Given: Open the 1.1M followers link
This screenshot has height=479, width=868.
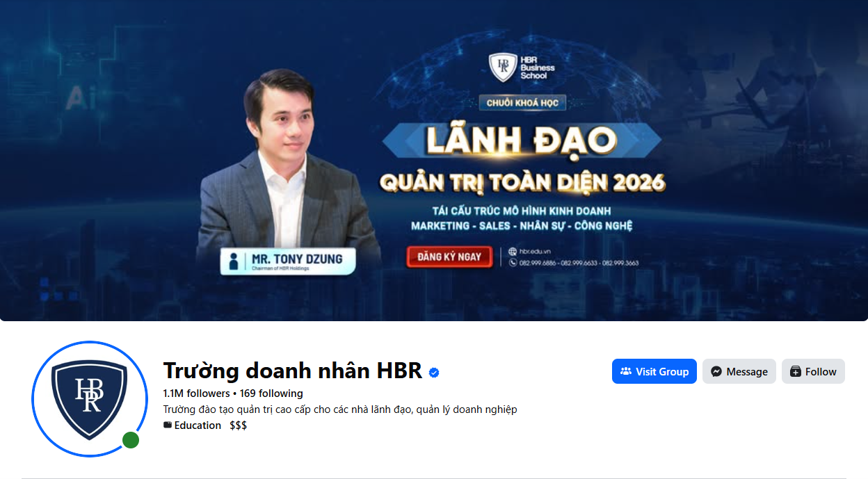Looking at the screenshot, I should pos(196,393).
